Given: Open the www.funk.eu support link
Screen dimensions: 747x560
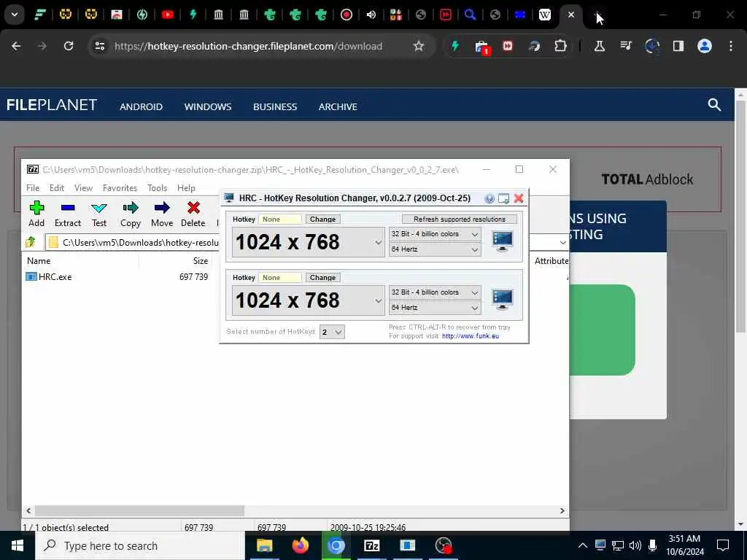Looking at the screenshot, I should click(x=471, y=336).
